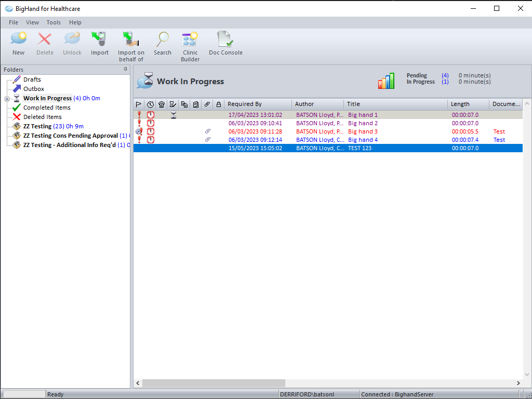
Task: Select the Big hand 1 title cell
Action: tap(363, 115)
